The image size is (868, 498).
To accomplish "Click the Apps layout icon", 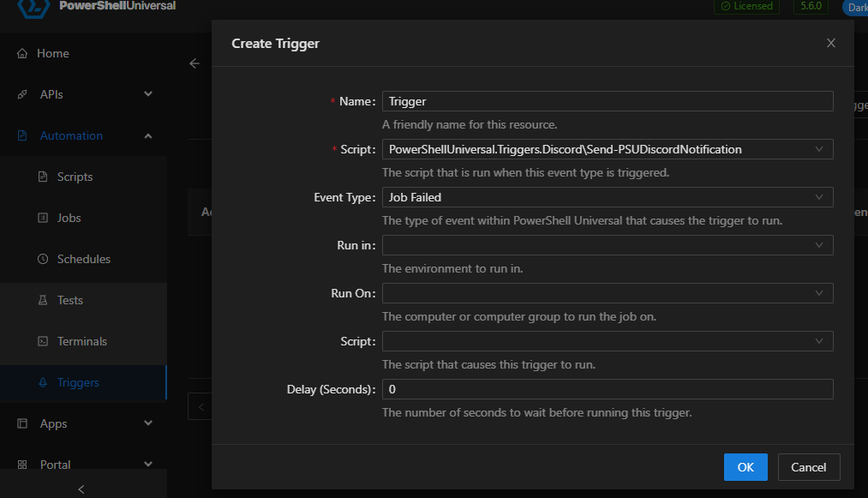I will point(22,423).
